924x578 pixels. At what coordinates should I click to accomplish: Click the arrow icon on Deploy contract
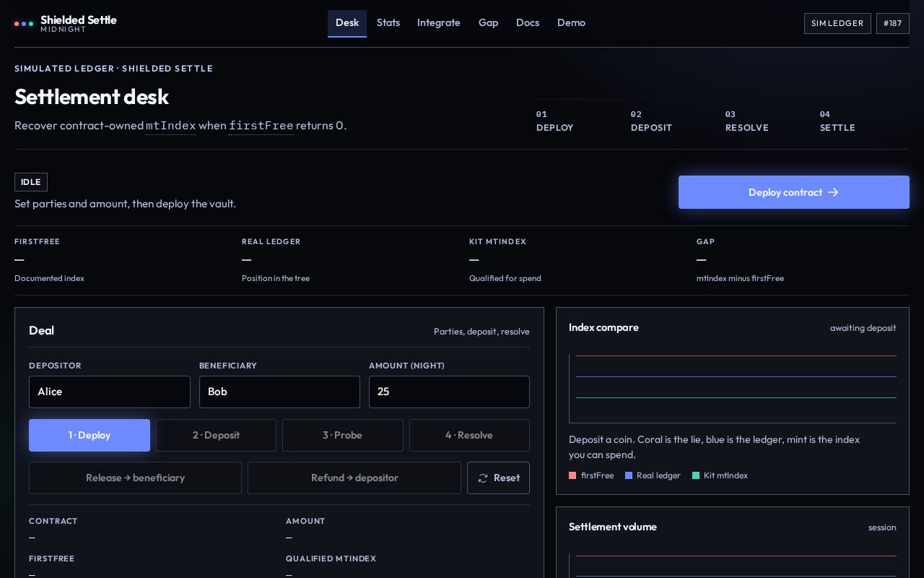click(x=833, y=192)
